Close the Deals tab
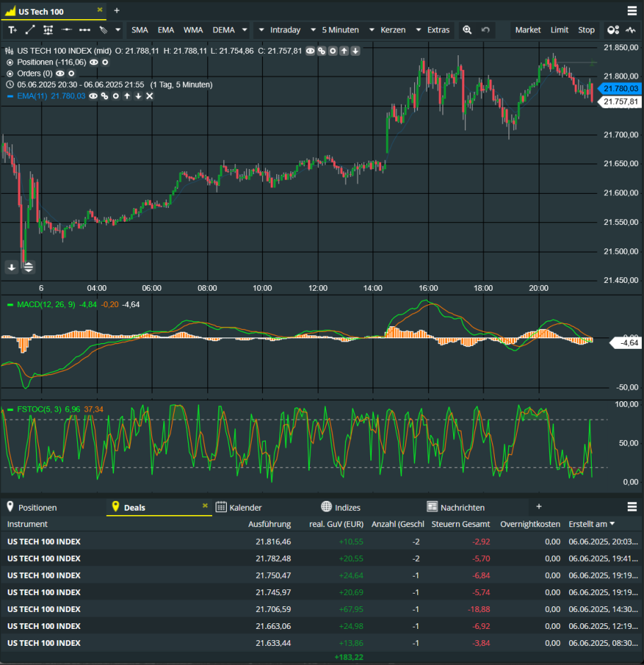The height and width of the screenshot is (665, 644). (x=205, y=506)
